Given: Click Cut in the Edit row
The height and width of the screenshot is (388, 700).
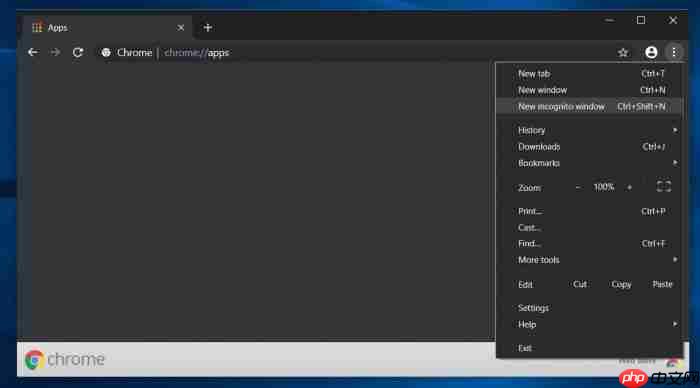Looking at the screenshot, I should (580, 284).
